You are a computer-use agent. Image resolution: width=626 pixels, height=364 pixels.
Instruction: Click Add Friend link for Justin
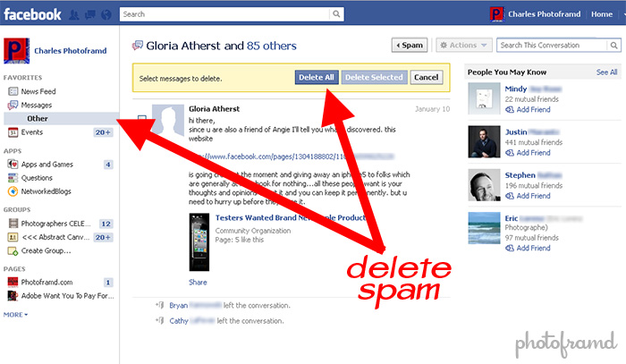(x=533, y=152)
